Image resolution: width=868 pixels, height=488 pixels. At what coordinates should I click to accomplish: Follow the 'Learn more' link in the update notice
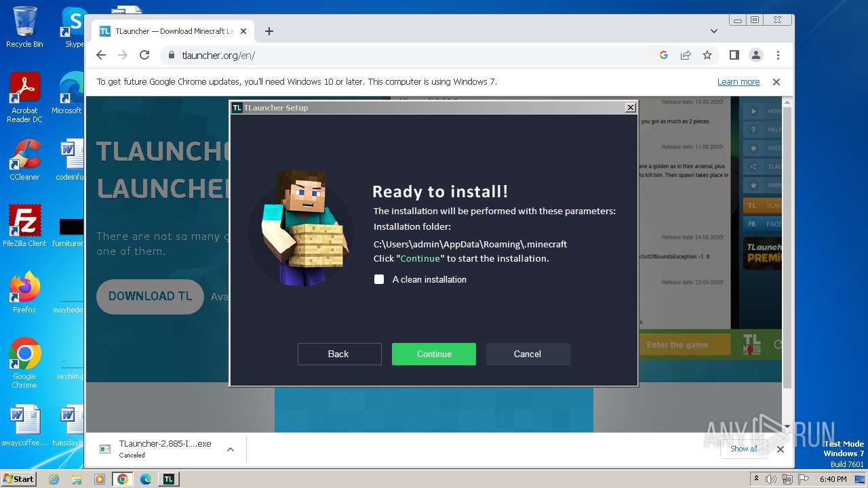[x=738, y=82]
